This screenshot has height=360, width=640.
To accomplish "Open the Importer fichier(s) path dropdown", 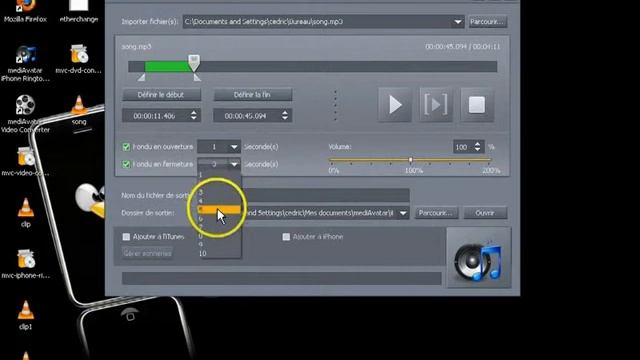I will [458, 22].
